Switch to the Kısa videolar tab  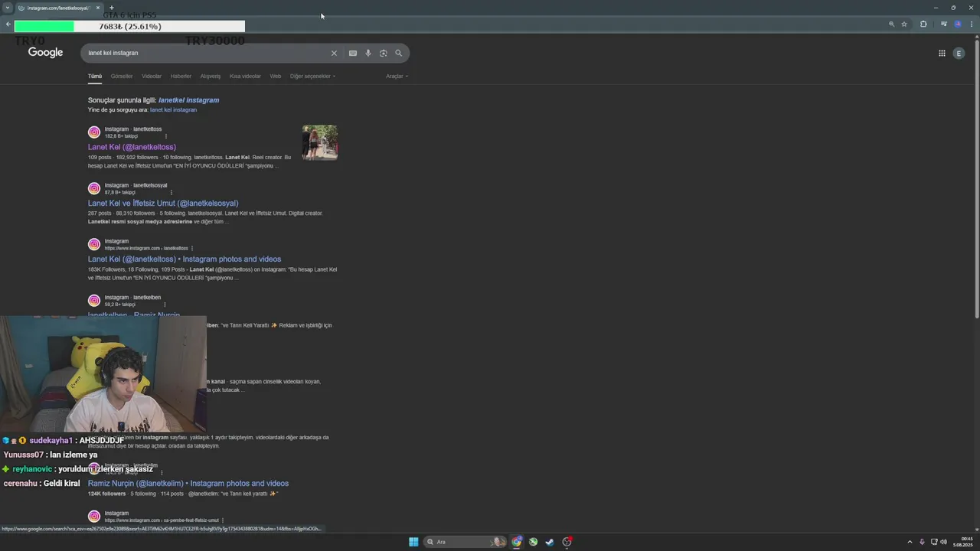pos(245,77)
